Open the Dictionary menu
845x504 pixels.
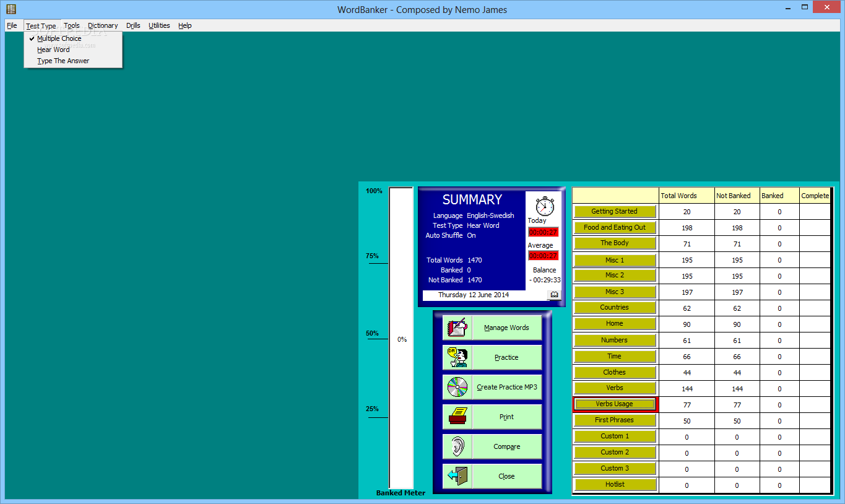click(103, 25)
